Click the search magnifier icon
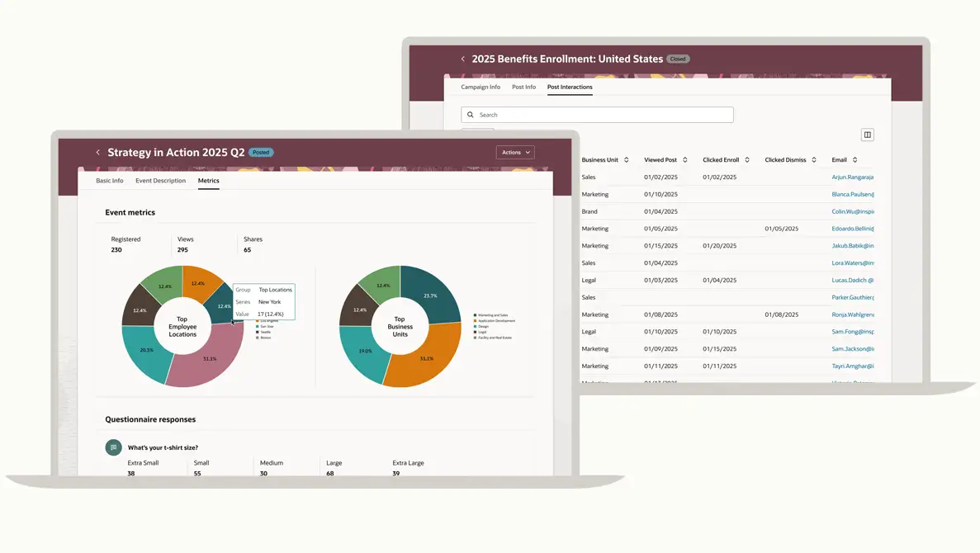Viewport: 980px width, 553px height. tap(471, 115)
